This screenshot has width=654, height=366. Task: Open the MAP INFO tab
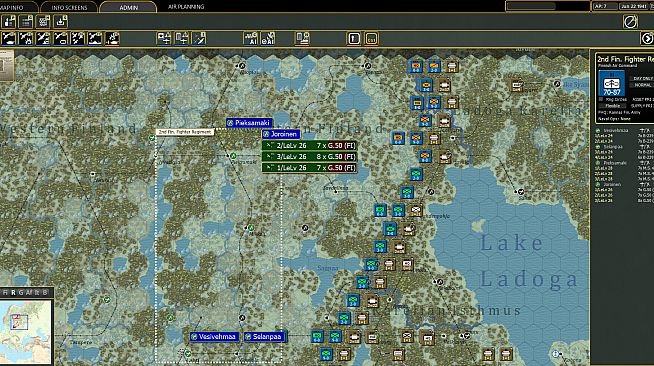click(17, 7)
